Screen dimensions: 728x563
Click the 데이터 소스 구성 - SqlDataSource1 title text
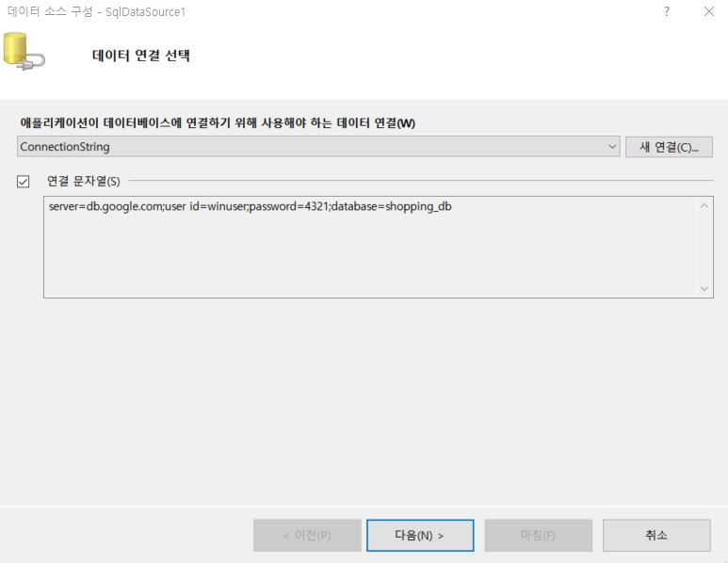[97, 11]
